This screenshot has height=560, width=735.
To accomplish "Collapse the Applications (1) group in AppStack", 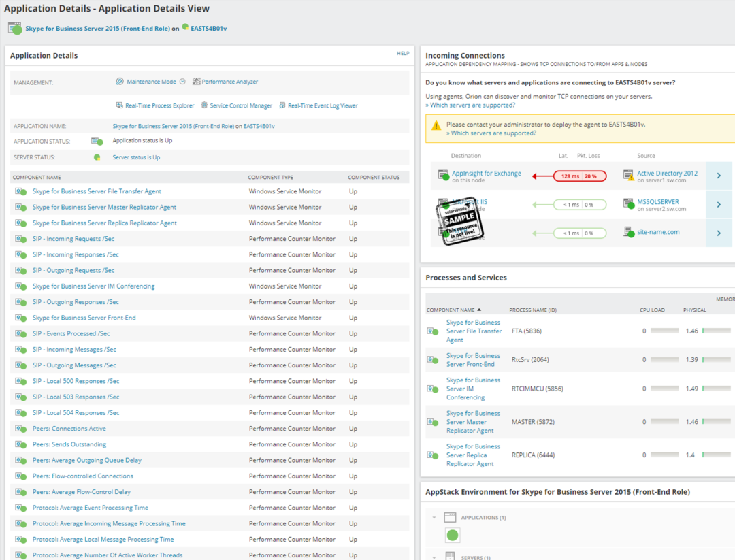I will 434,518.
